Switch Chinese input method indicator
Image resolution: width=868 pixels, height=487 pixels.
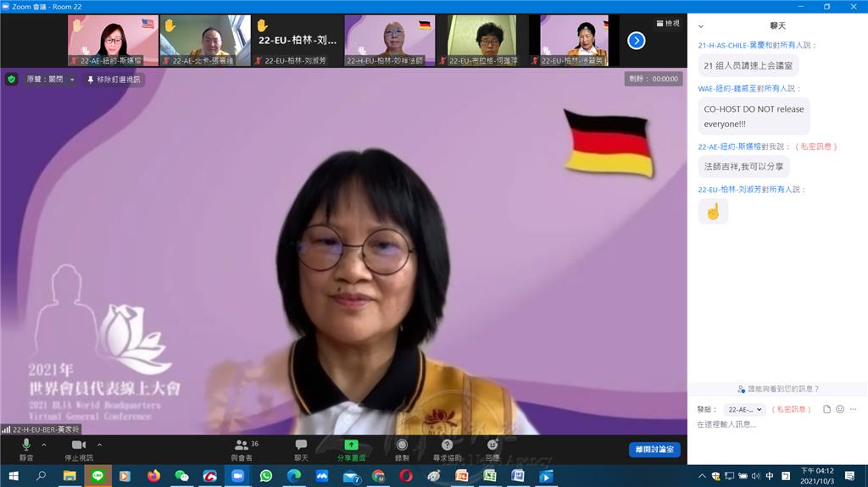click(770, 476)
